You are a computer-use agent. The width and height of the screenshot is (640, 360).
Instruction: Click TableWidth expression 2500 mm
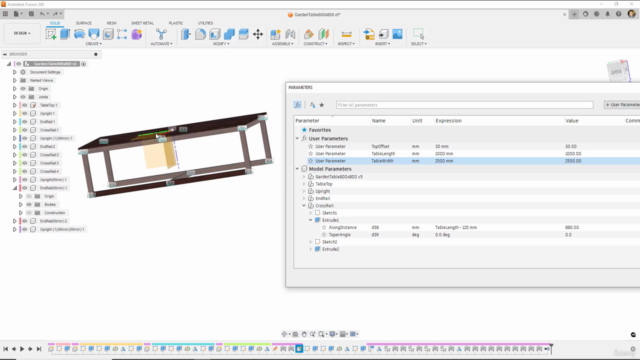[x=444, y=161]
